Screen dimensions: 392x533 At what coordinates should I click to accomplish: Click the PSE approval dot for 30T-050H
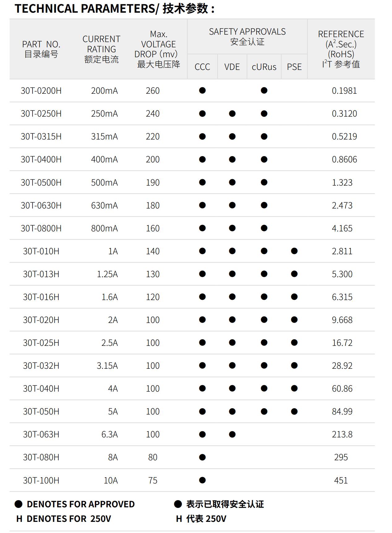pyautogui.click(x=294, y=411)
